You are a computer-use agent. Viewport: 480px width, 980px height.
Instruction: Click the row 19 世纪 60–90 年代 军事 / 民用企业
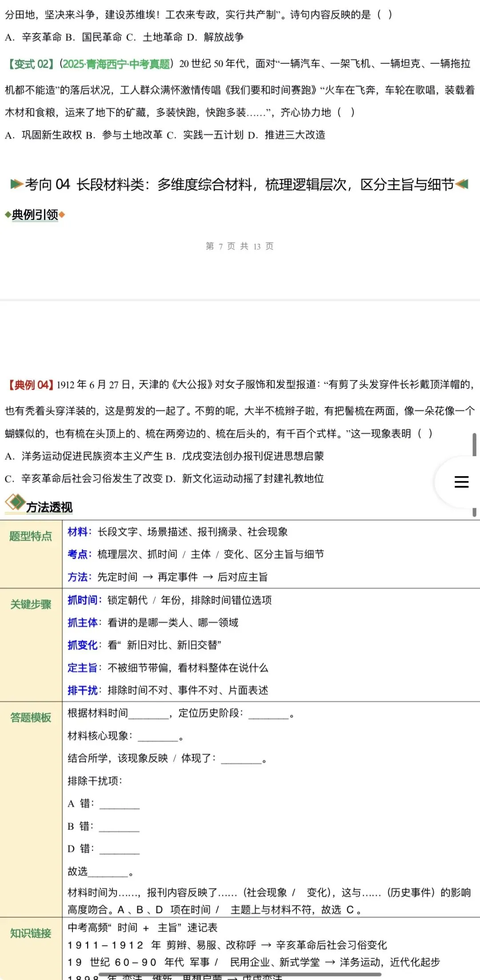coord(253,962)
